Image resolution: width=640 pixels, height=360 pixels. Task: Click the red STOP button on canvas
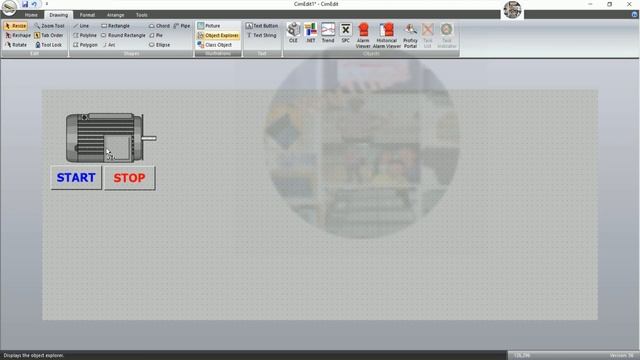coord(129,178)
